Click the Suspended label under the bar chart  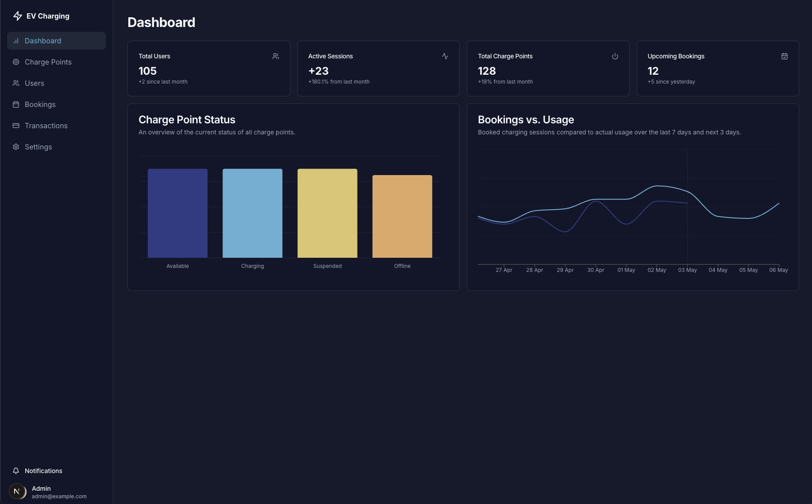pos(327,266)
